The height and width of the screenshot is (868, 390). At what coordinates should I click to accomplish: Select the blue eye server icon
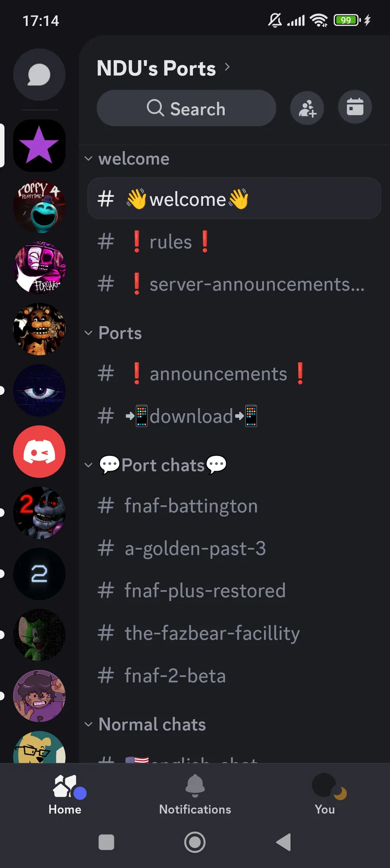[x=39, y=390]
